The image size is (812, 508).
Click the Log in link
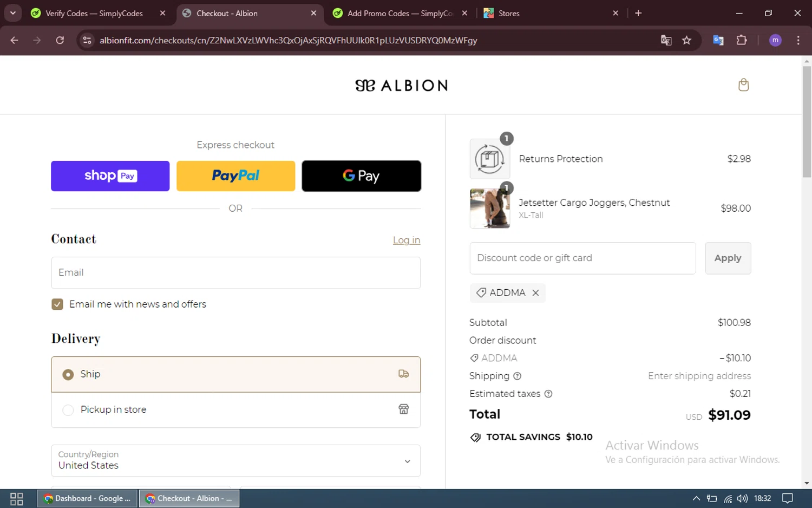407,240
